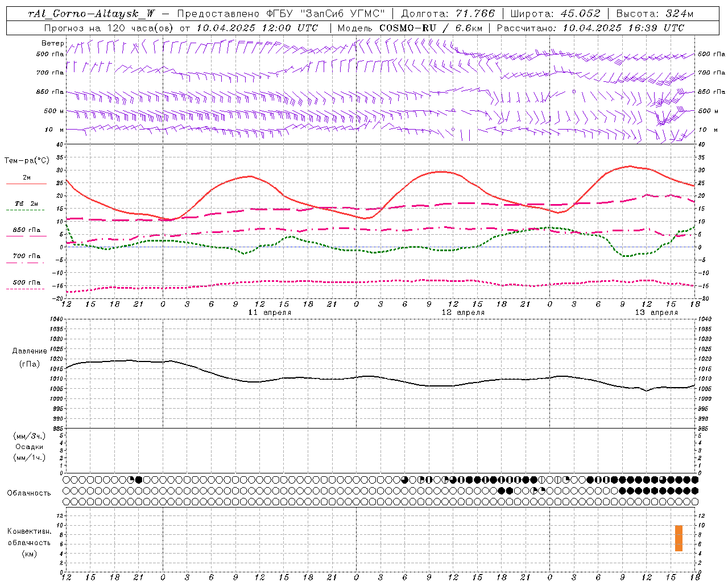Click the computed time 10.04.2025 16:39 UTC

coord(623,28)
